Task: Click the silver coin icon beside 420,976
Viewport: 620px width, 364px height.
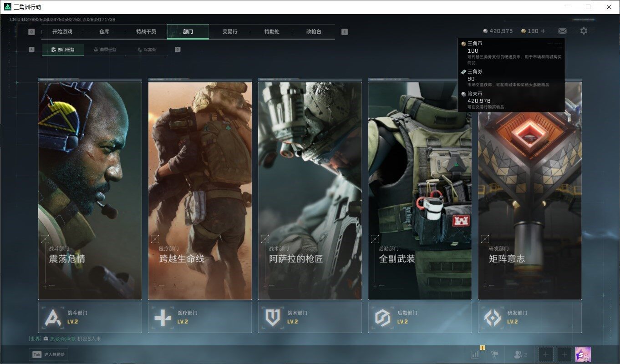Action: [485, 31]
